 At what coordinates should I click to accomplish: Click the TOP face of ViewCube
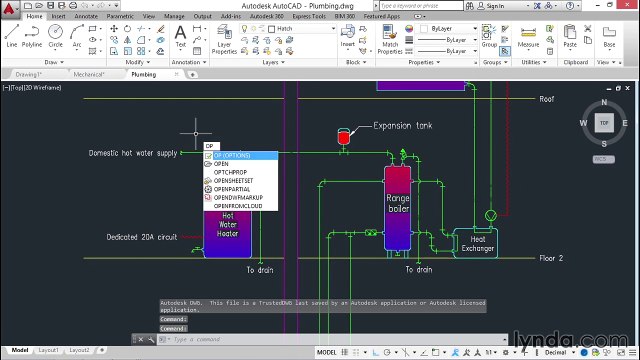(604, 123)
